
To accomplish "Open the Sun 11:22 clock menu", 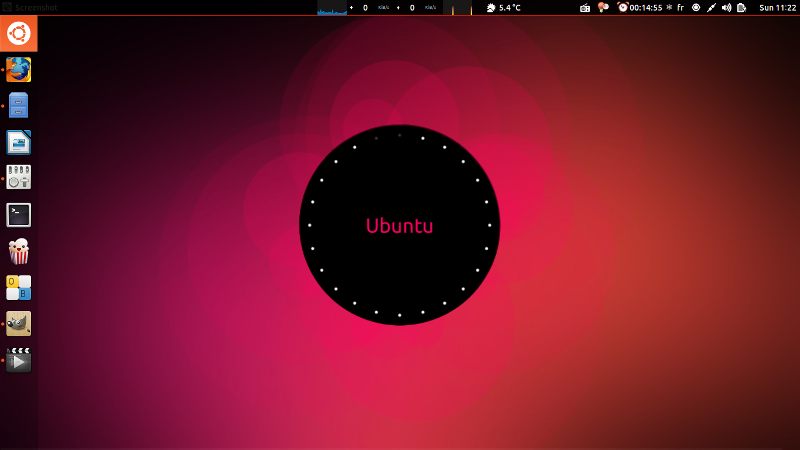I will (x=777, y=8).
